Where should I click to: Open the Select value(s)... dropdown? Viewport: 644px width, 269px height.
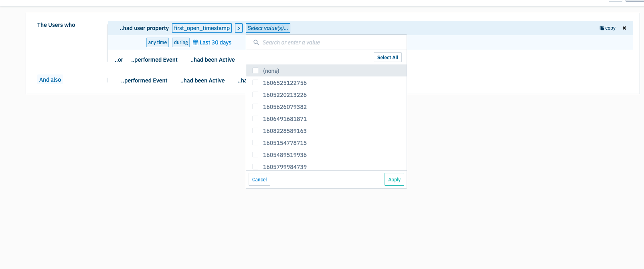click(268, 28)
